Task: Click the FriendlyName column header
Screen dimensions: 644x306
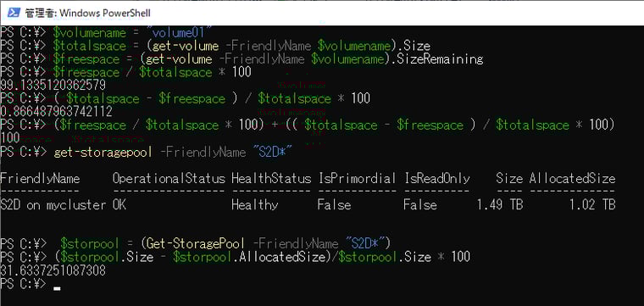Action: pyautogui.click(x=40, y=178)
